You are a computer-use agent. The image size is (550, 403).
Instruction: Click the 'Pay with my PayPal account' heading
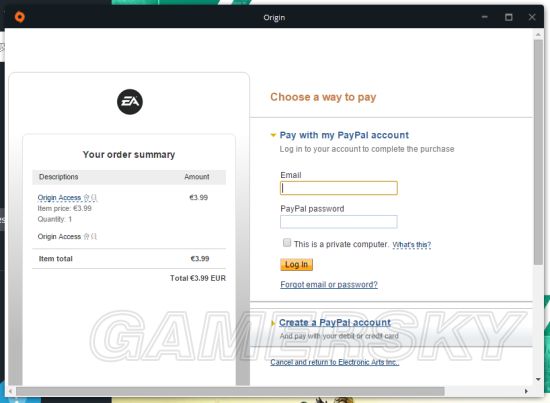coord(344,135)
